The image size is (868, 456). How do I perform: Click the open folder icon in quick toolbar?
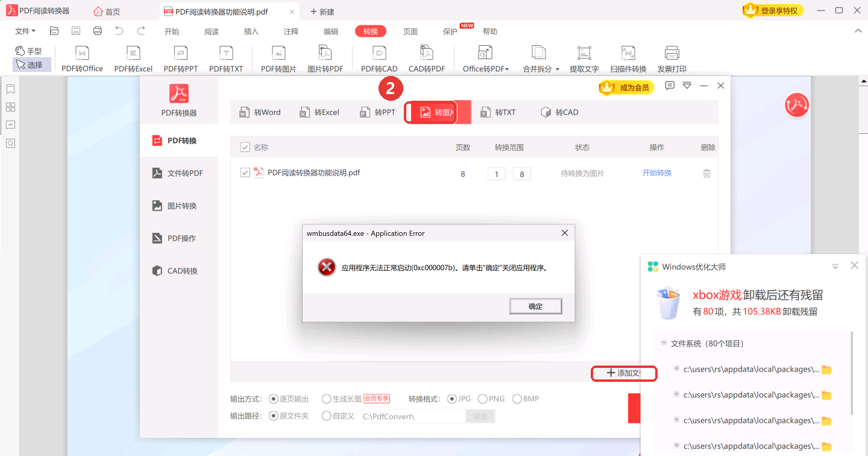(x=54, y=31)
